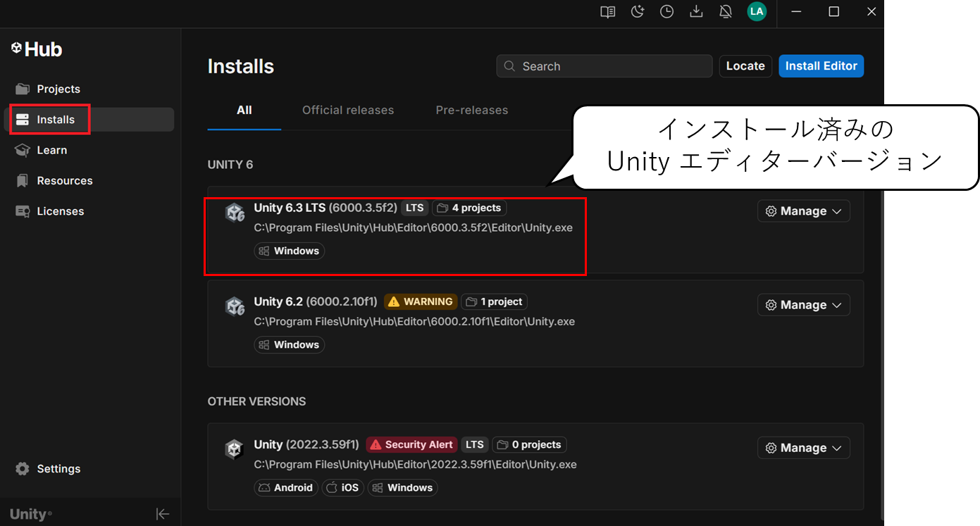
Task: Toggle dark mode with the moon icon
Action: pyautogui.click(x=637, y=11)
